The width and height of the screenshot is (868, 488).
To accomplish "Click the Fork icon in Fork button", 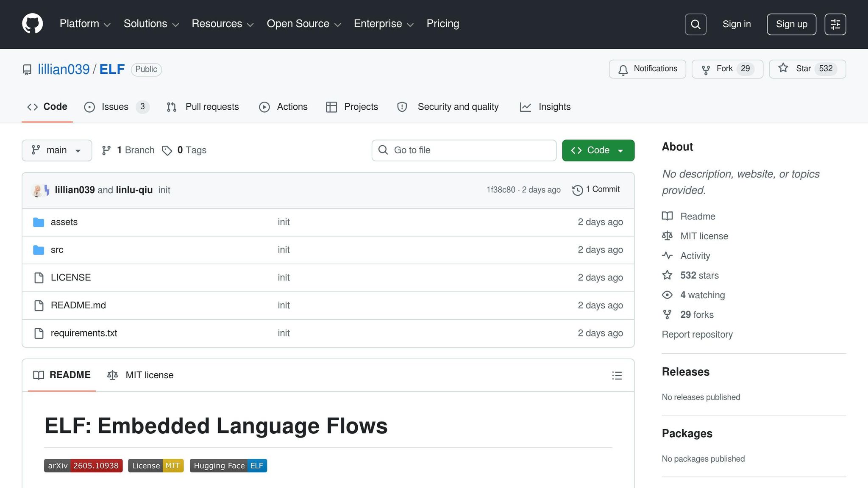I will (x=706, y=69).
